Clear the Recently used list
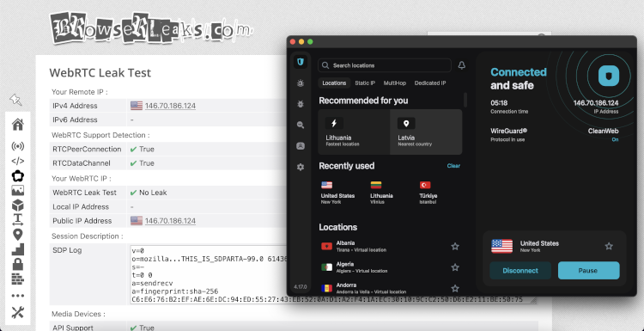The height and width of the screenshot is (331, 644). 453,166
